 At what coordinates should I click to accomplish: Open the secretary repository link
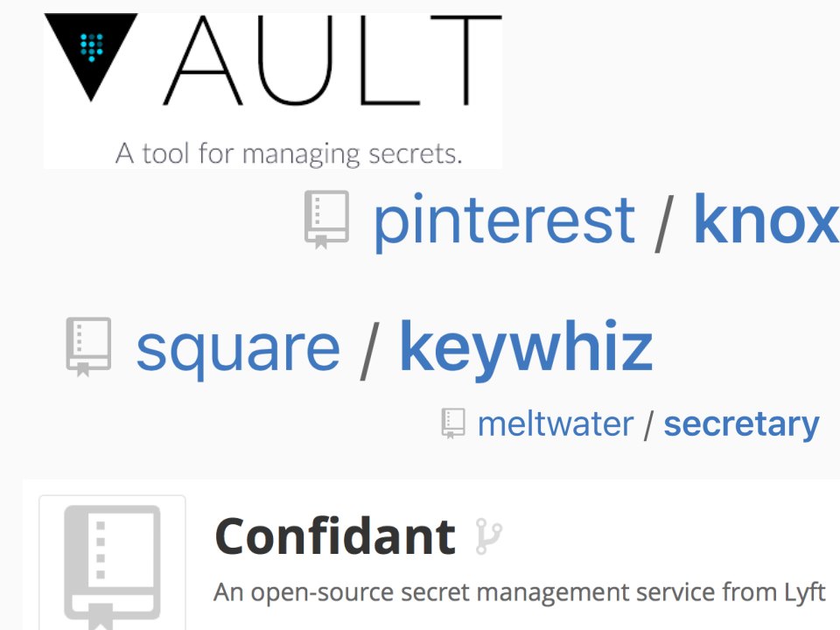[x=741, y=425]
